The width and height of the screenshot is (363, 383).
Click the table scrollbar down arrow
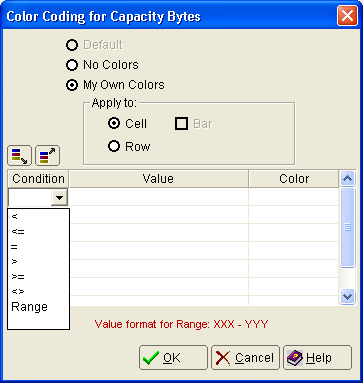click(347, 296)
